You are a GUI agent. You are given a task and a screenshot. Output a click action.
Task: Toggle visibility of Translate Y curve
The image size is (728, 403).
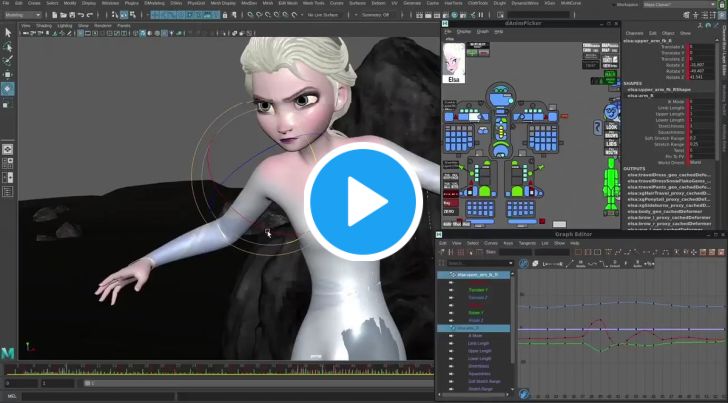pos(451,290)
